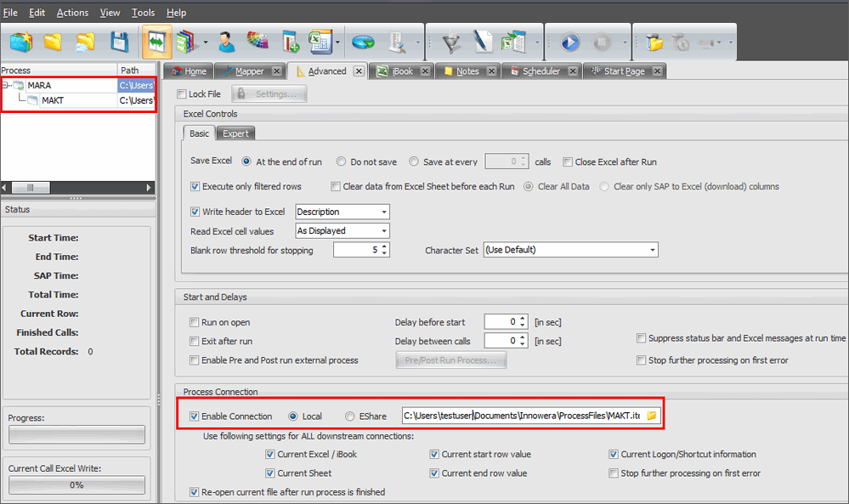Switch to the Expert sub-tab
This screenshot has height=504, width=849.
(235, 133)
